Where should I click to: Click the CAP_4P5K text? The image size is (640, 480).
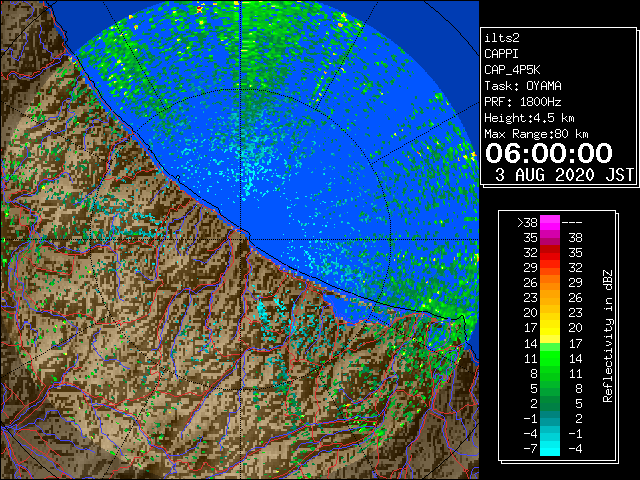pyautogui.click(x=512, y=70)
